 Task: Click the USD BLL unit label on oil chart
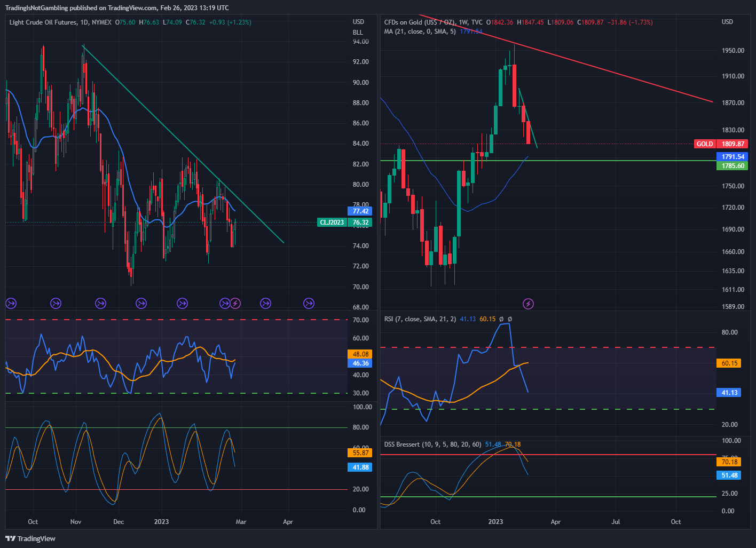[358, 27]
